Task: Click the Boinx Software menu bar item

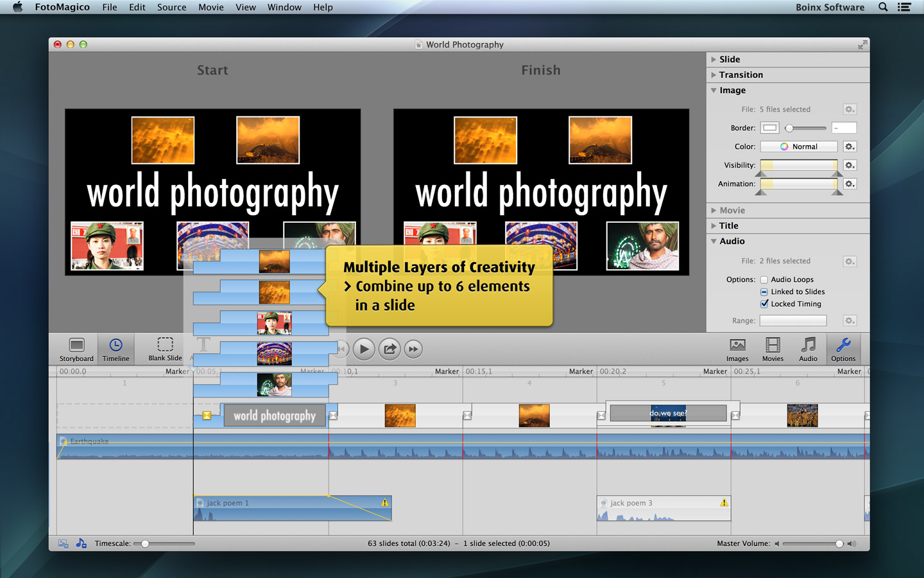Action: tap(830, 7)
